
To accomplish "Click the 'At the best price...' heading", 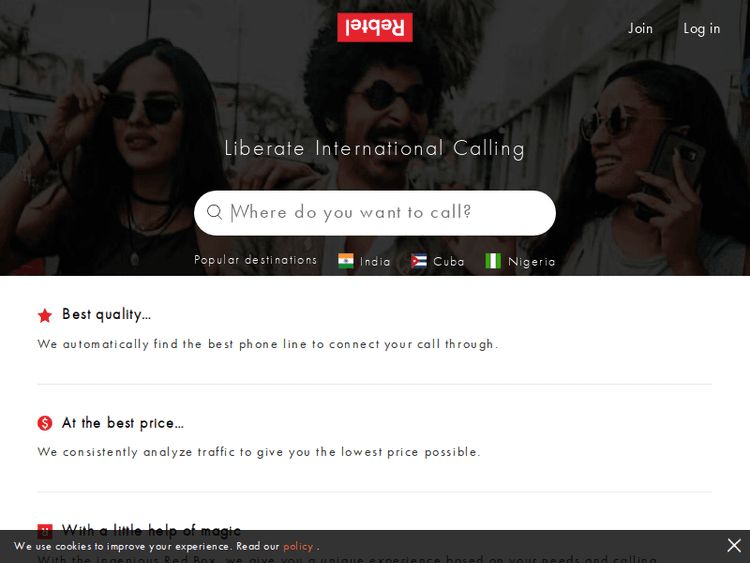I will pos(122,423).
